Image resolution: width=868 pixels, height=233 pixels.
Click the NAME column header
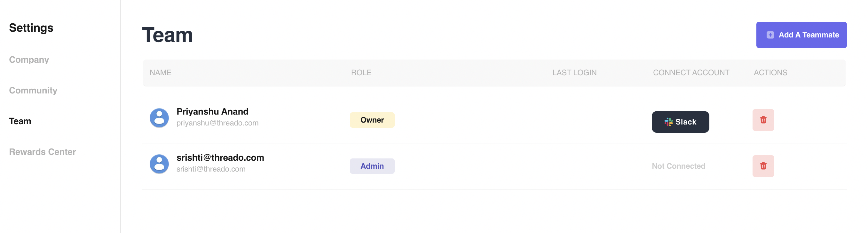[161, 73]
